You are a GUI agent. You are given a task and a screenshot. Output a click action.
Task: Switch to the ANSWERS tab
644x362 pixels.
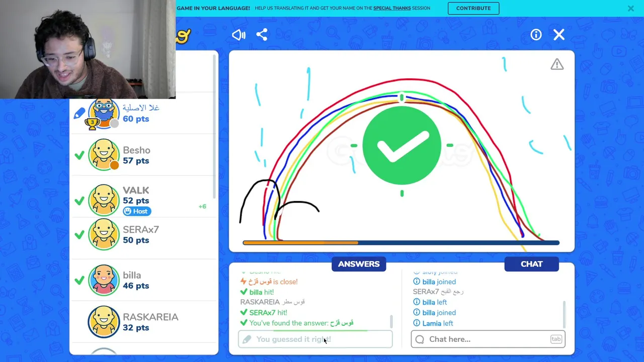[x=359, y=264]
